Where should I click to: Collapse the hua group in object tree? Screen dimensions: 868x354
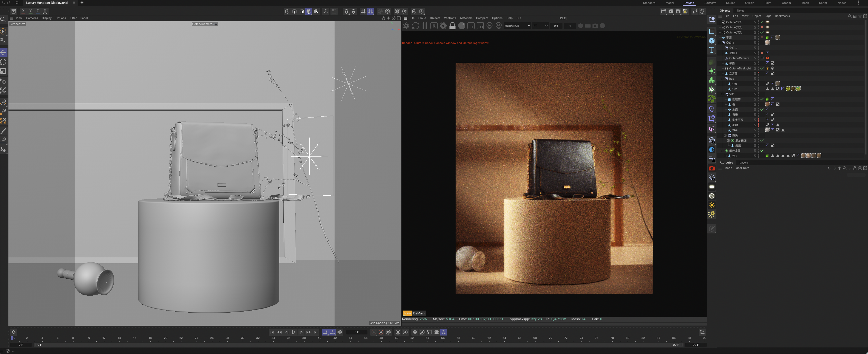click(x=722, y=79)
